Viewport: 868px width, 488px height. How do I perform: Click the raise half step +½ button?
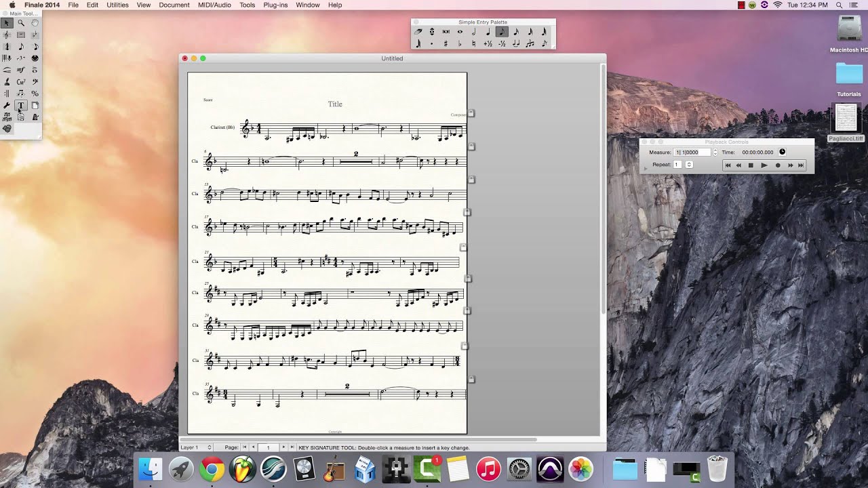(488, 44)
